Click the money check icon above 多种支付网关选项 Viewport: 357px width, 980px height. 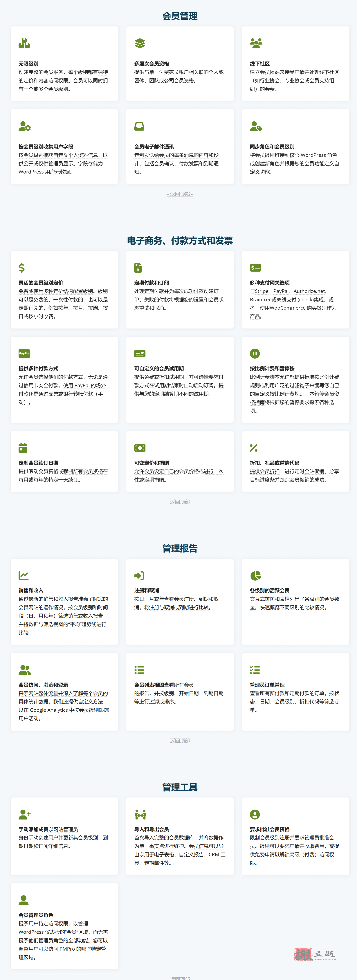pyautogui.click(x=255, y=268)
